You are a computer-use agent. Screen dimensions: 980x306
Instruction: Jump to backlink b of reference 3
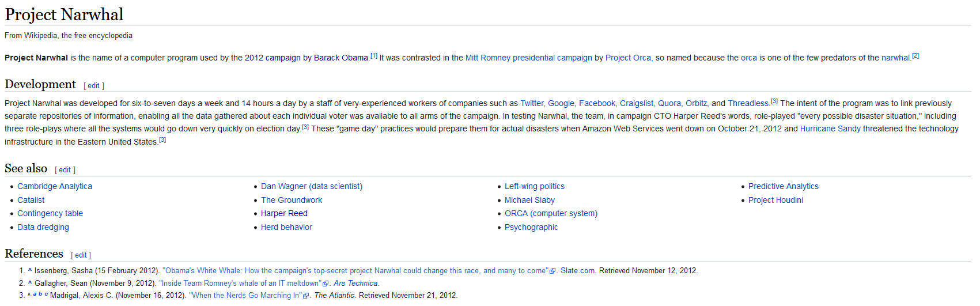tap(40, 294)
